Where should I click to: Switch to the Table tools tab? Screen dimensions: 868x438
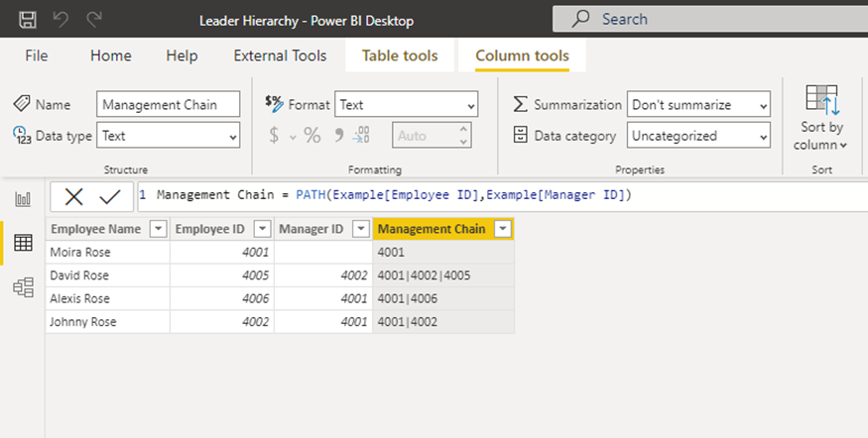point(400,55)
